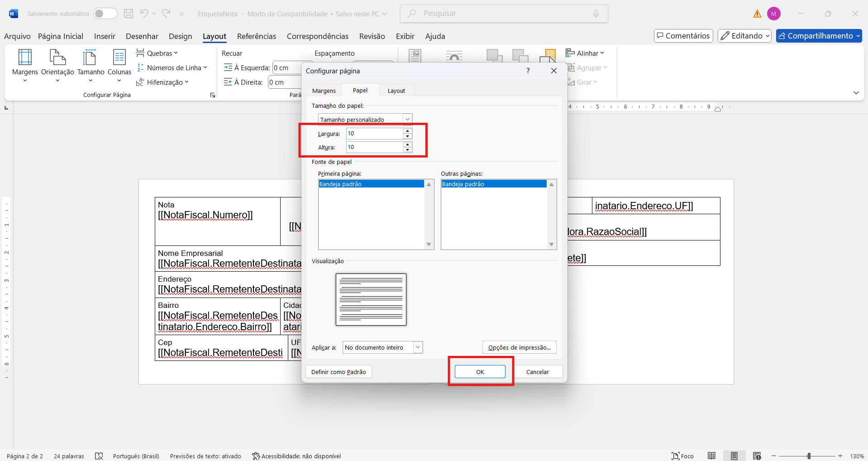Open the Aplicar a dropdown
The height and width of the screenshot is (461, 868).
[418, 347]
